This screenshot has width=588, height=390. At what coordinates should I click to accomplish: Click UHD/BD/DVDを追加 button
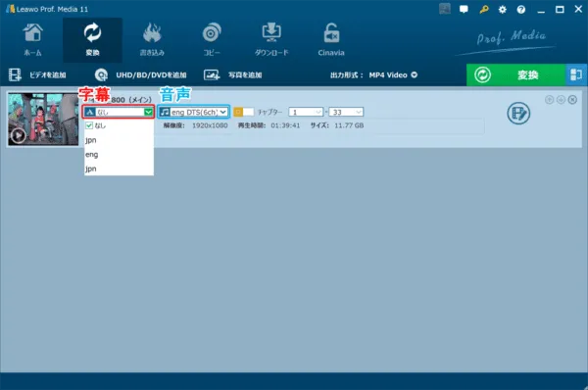pyautogui.click(x=151, y=75)
